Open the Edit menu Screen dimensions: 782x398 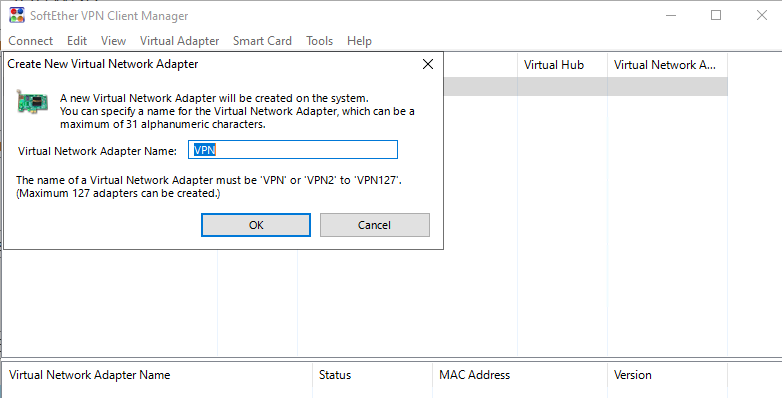[77, 41]
